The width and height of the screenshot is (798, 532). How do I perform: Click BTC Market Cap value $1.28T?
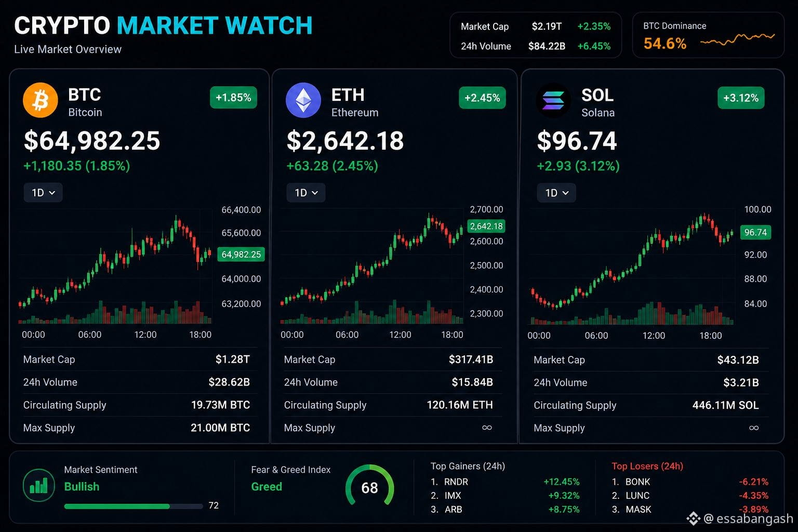[233, 359]
